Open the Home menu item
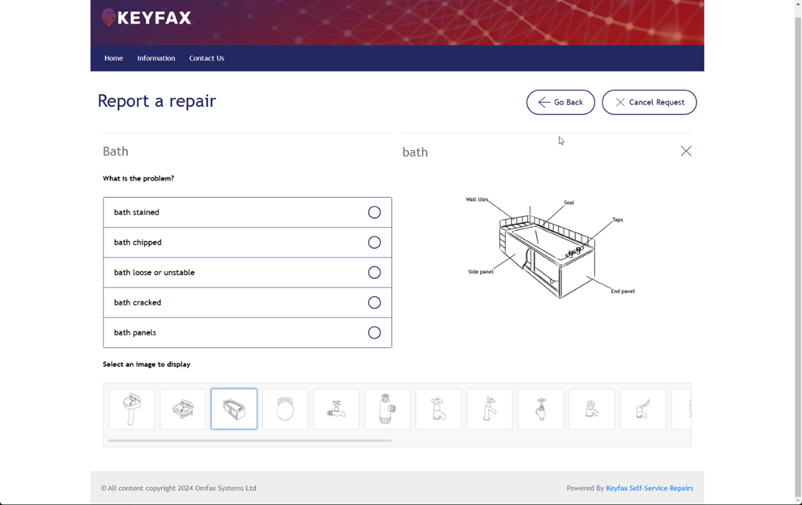This screenshot has height=505, width=802. (114, 58)
